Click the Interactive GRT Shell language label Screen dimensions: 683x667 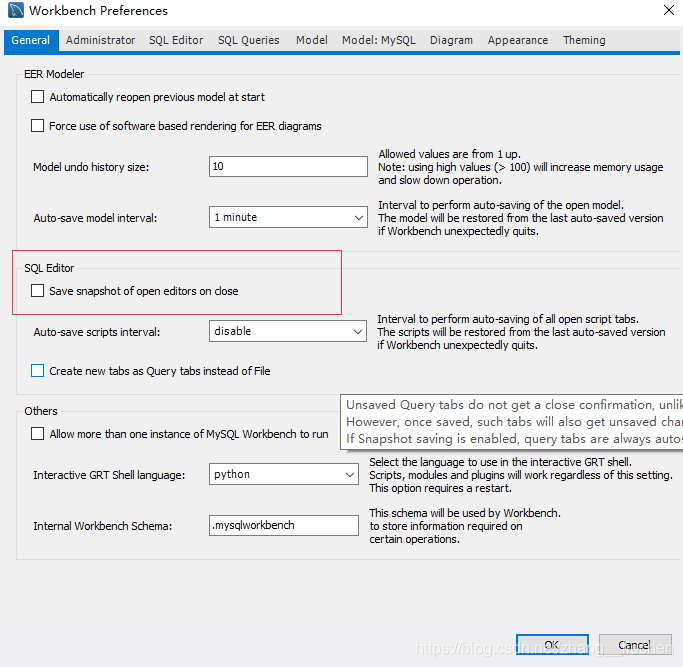109,475
